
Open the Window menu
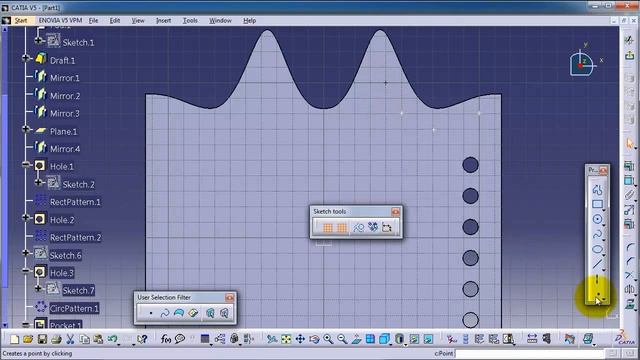(220, 20)
